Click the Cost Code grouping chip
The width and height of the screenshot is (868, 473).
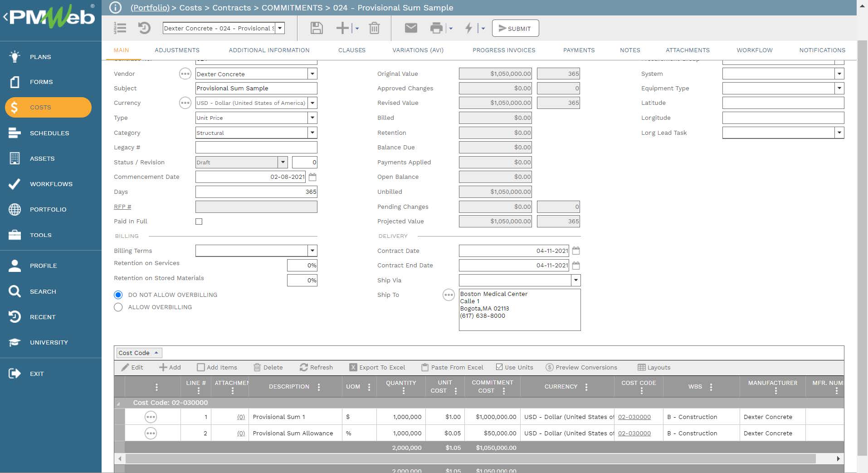tap(138, 353)
